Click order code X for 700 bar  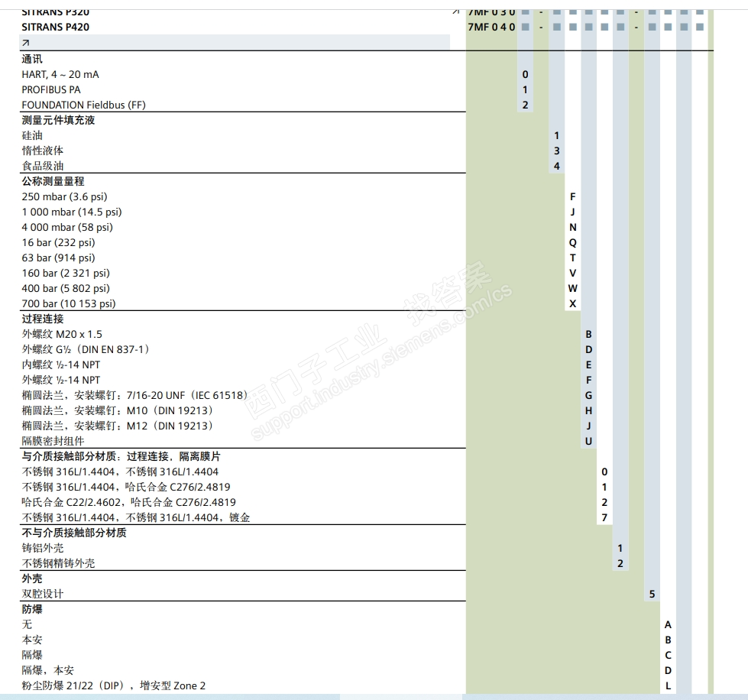click(573, 303)
